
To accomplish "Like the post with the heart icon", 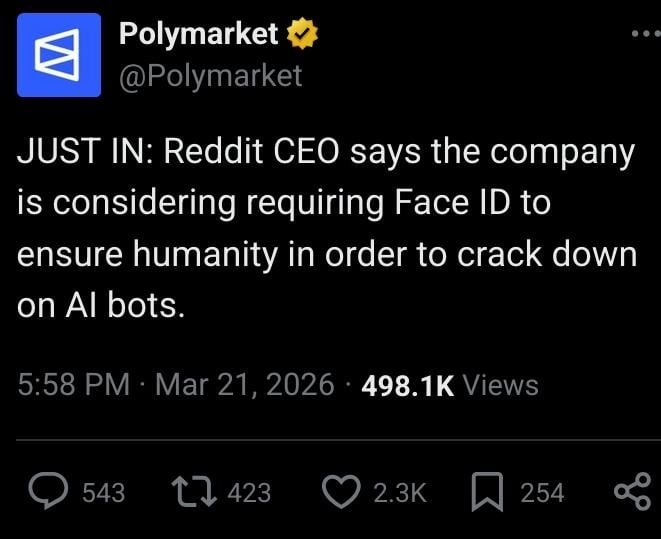I will pos(342,491).
